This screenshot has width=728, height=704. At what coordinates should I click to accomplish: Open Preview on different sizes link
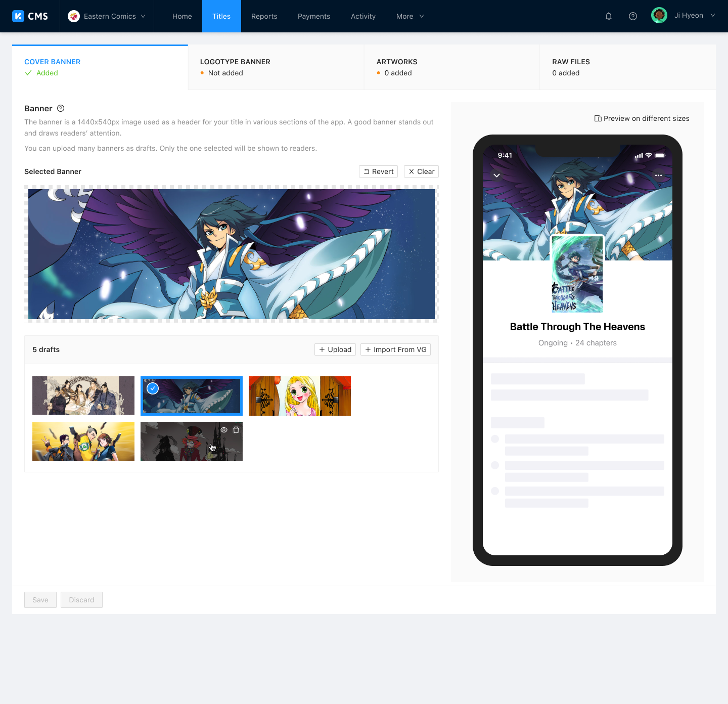[x=642, y=118]
